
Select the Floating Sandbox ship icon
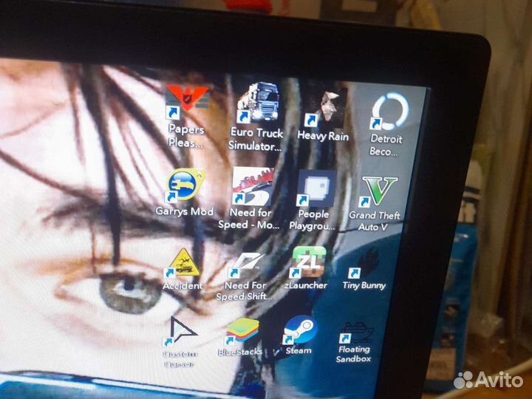point(355,332)
